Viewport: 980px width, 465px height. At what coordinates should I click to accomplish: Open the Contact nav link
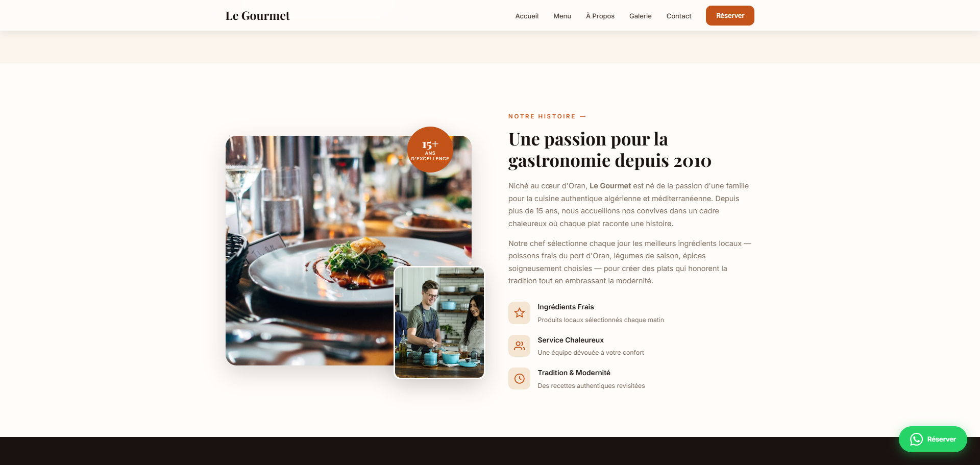pyautogui.click(x=679, y=16)
